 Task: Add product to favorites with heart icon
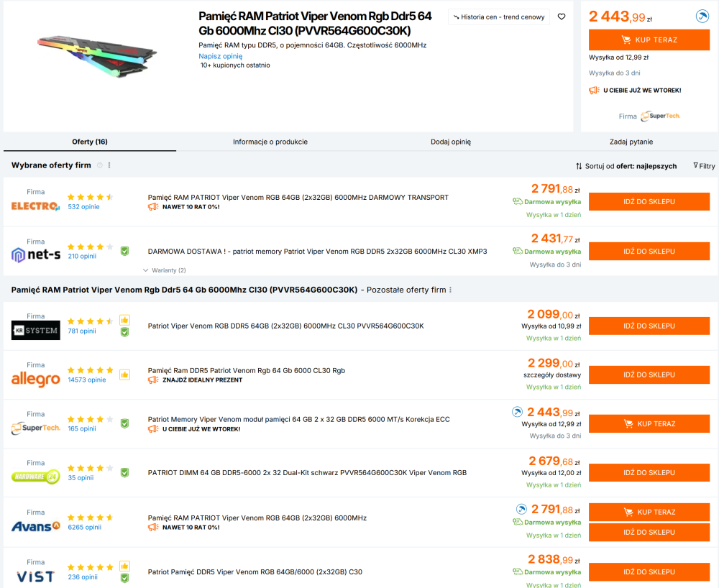(x=562, y=17)
